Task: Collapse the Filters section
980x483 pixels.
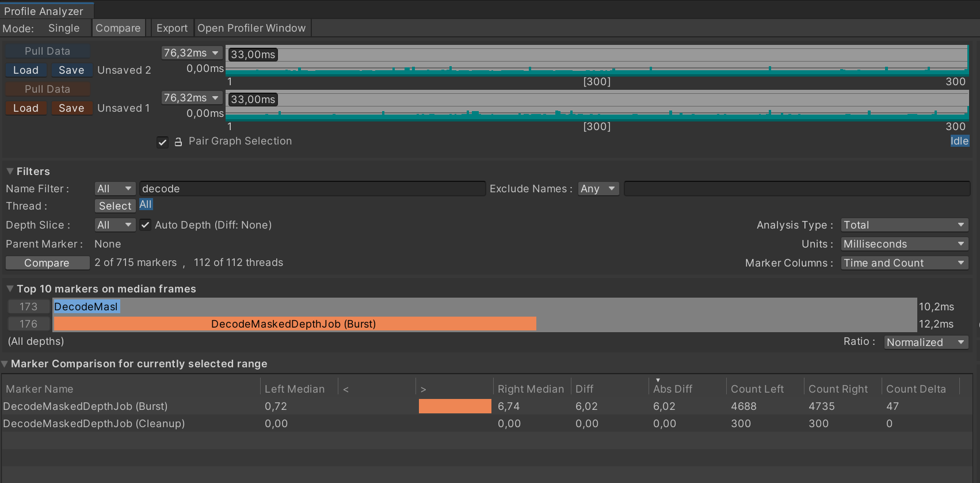Action: click(x=10, y=172)
